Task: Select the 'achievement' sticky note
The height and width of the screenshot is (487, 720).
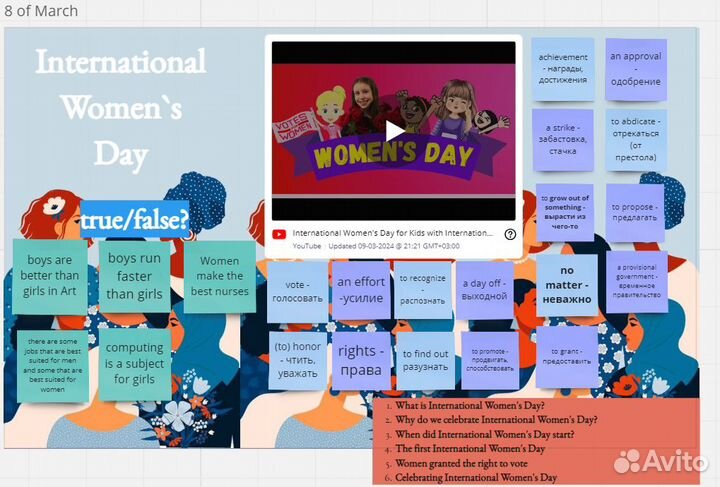Action: 563,70
